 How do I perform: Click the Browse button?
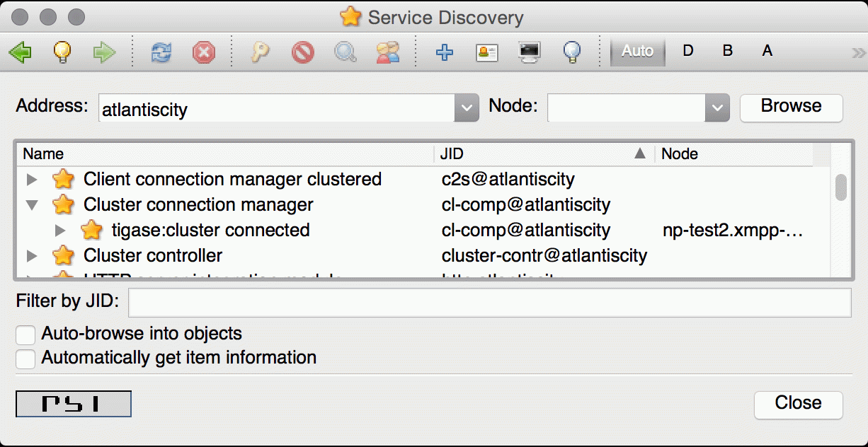click(x=792, y=108)
